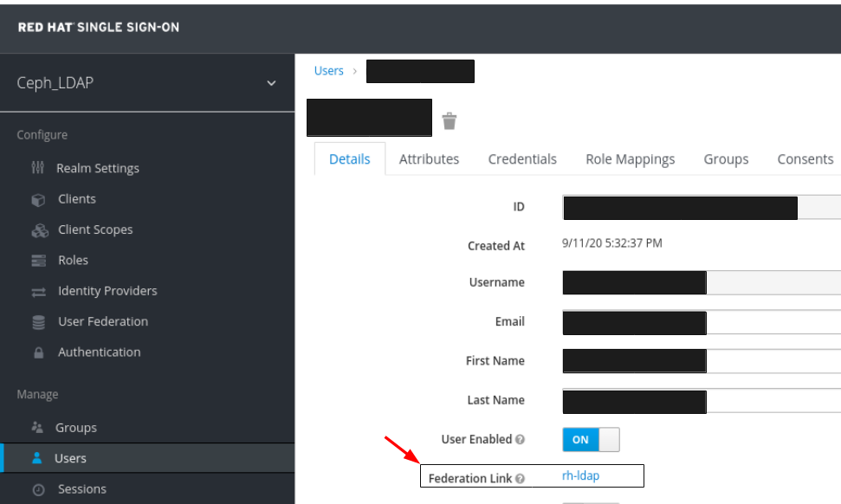The height and width of the screenshot is (504, 841).
Task: Select the Role Mappings tab
Action: click(x=630, y=159)
